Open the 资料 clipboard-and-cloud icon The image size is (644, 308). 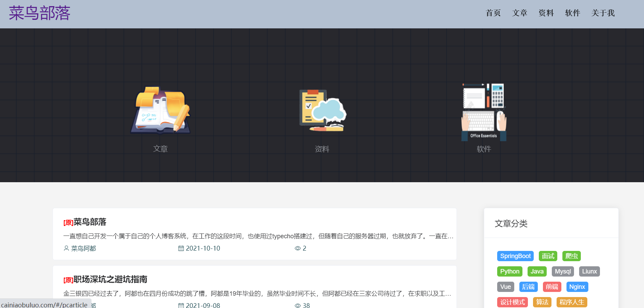tap(322, 109)
